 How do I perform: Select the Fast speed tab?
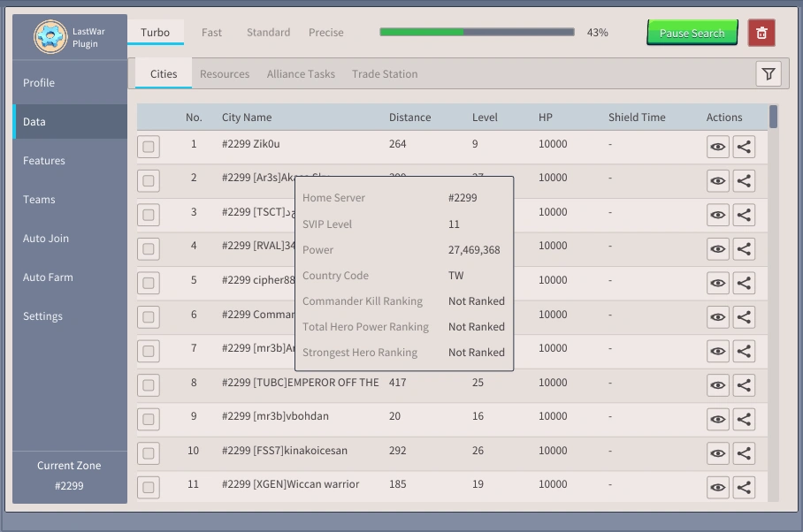[211, 32]
